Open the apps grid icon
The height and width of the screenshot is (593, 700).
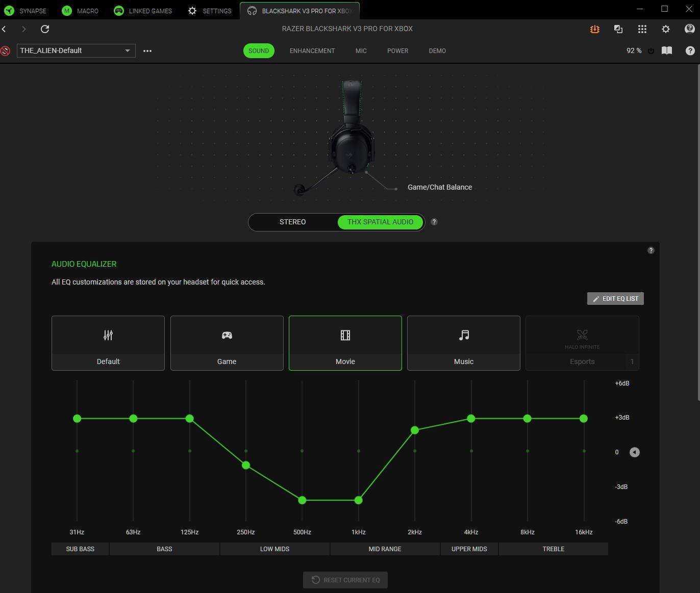pos(642,29)
